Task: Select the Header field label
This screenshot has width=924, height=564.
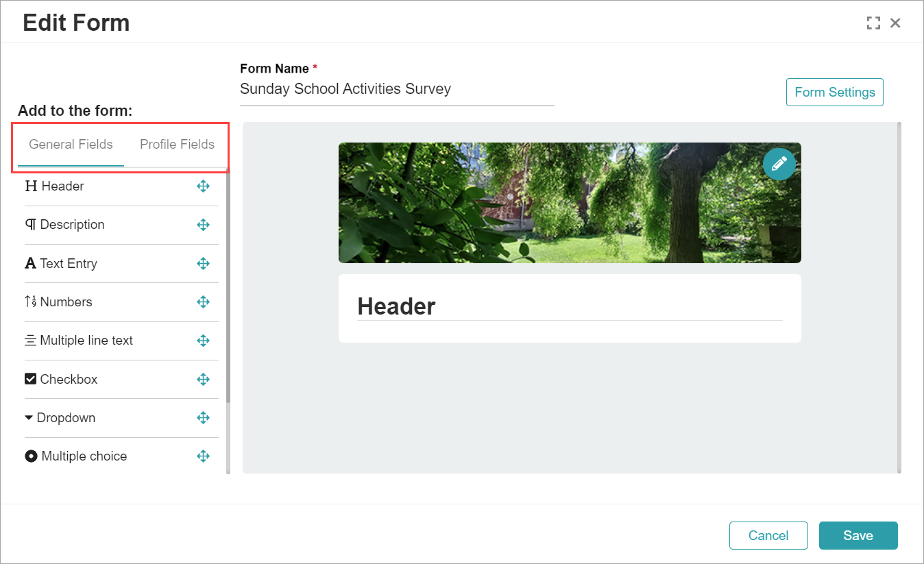Action: click(63, 186)
